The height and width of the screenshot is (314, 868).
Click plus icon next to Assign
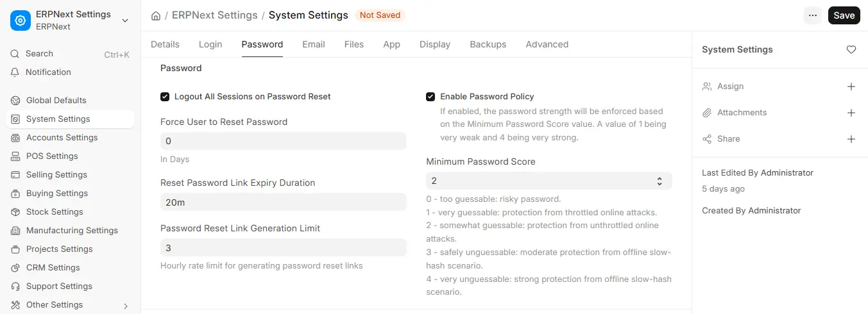tap(851, 87)
